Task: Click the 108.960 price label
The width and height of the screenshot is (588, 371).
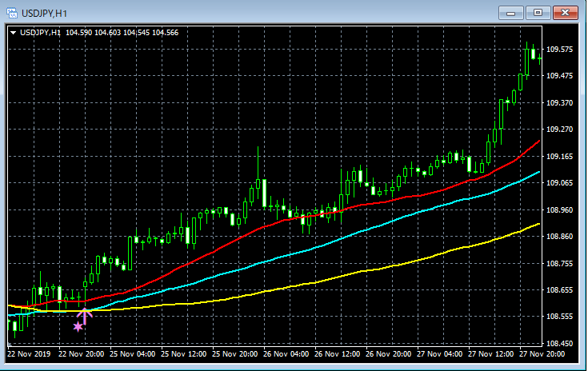Action: [x=559, y=210]
